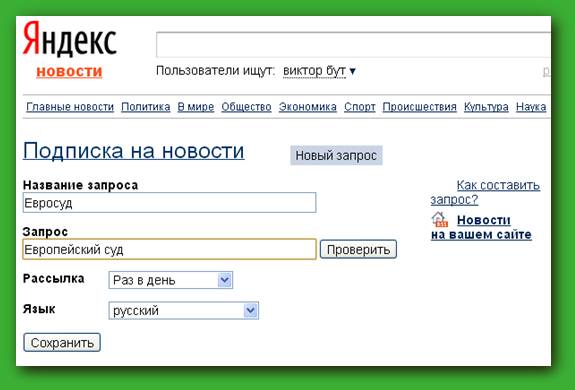Open the Новости на вашем сайте link
Image resolution: width=575 pixels, height=390 pixels.
pos(481,227)
